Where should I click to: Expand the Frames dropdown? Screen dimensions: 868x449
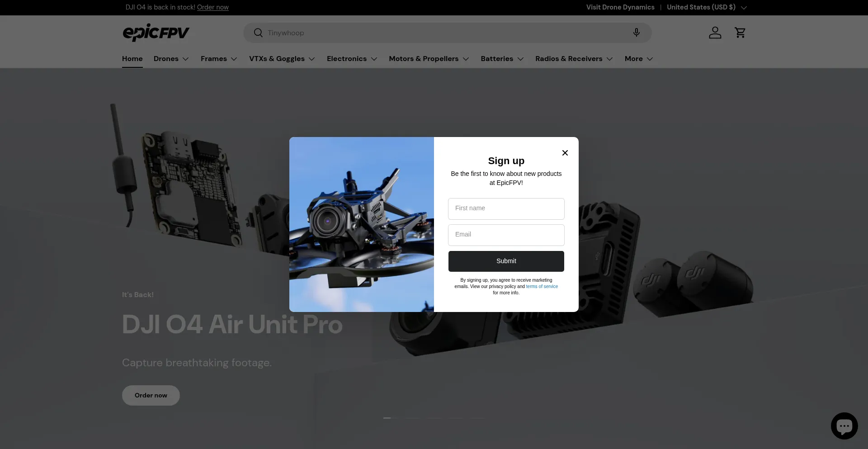(x=219, y=59)
